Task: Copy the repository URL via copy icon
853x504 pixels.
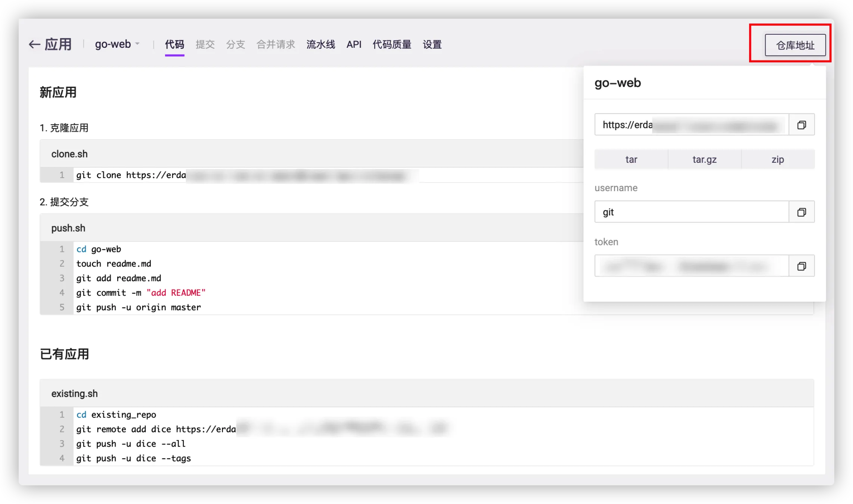Action: click(801, 125)
